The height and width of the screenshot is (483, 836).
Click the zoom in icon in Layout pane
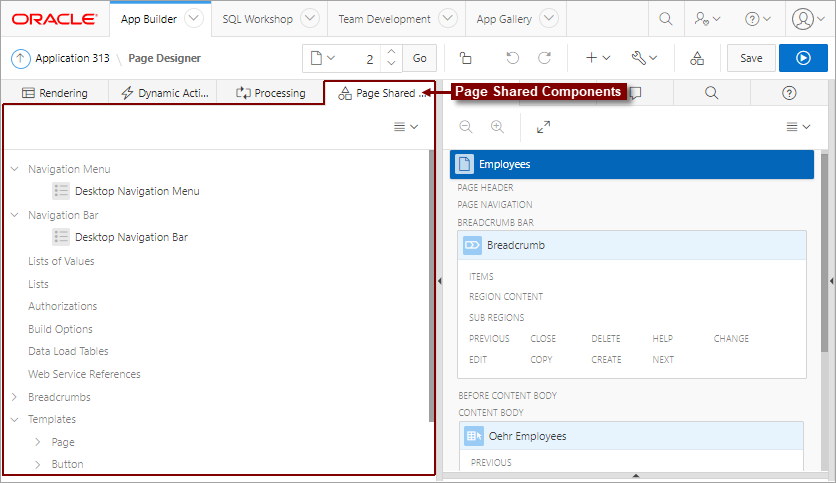coord(497,127)
